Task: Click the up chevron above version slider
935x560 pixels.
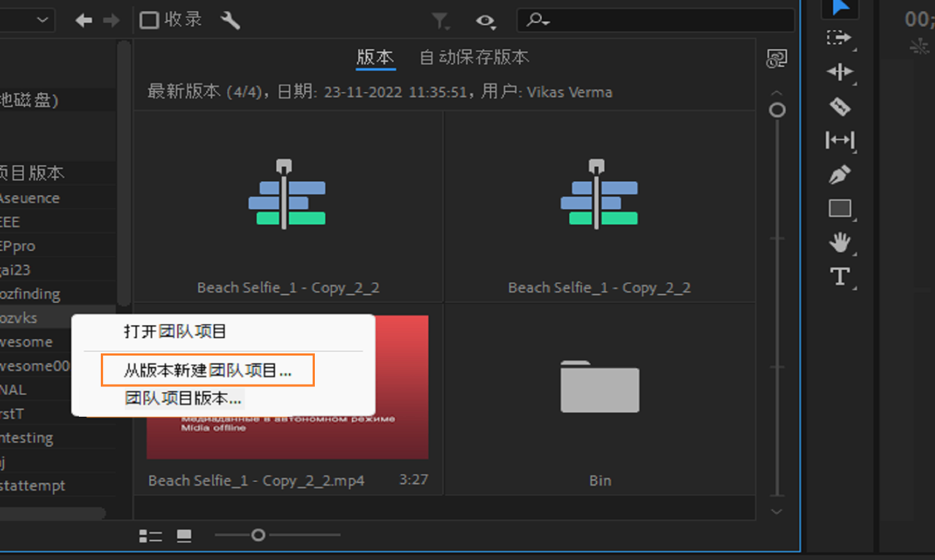Action: coord(777,92)
